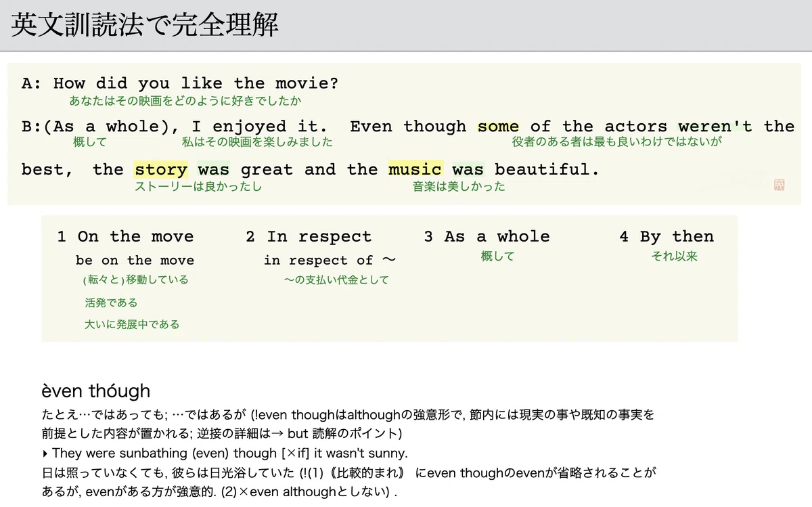Viewport: 812px width, 507px height.
Task: Click the word 'beautiful.' ending the dialogue
Action: (547, 169)
